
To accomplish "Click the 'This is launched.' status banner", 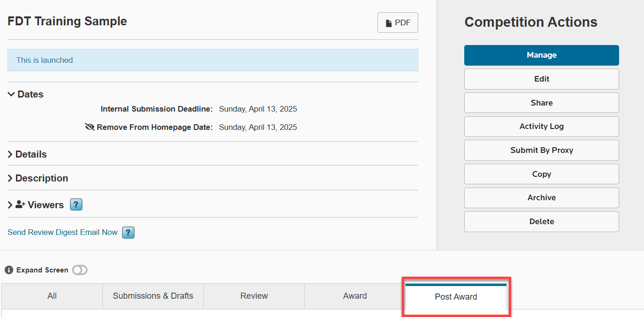I will (213, 60).
